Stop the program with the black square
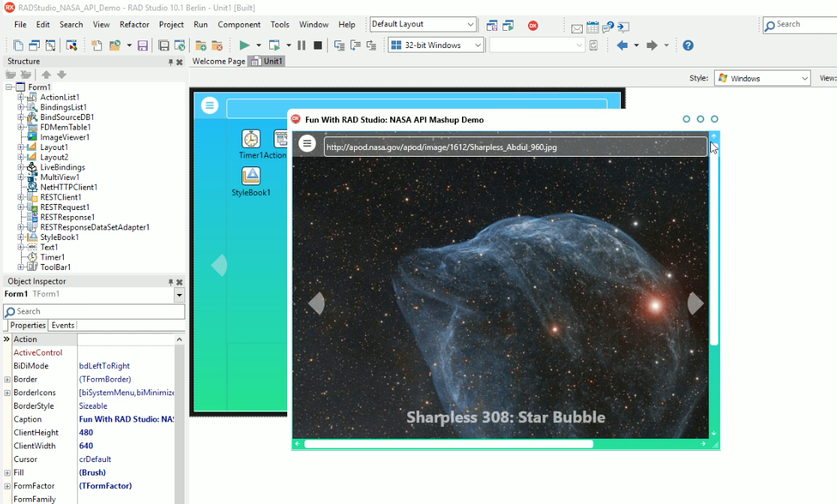Screen dimensions: 837x504 point(317,46)
